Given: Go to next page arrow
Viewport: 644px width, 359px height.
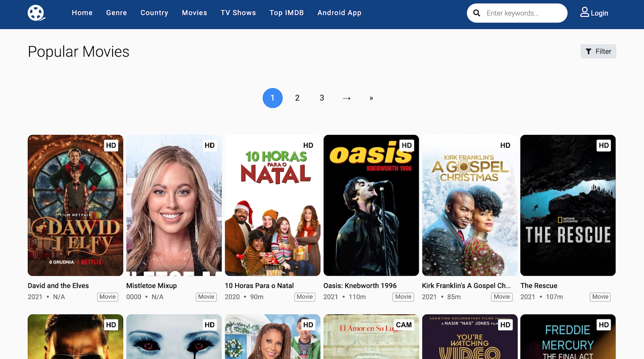Looking at the screenshot, I should tap(347, 98).
